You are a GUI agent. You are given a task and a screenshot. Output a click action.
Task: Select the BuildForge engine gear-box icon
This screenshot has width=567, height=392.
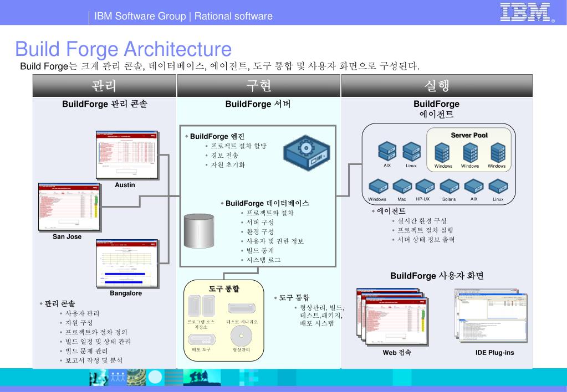click(307, 152)
